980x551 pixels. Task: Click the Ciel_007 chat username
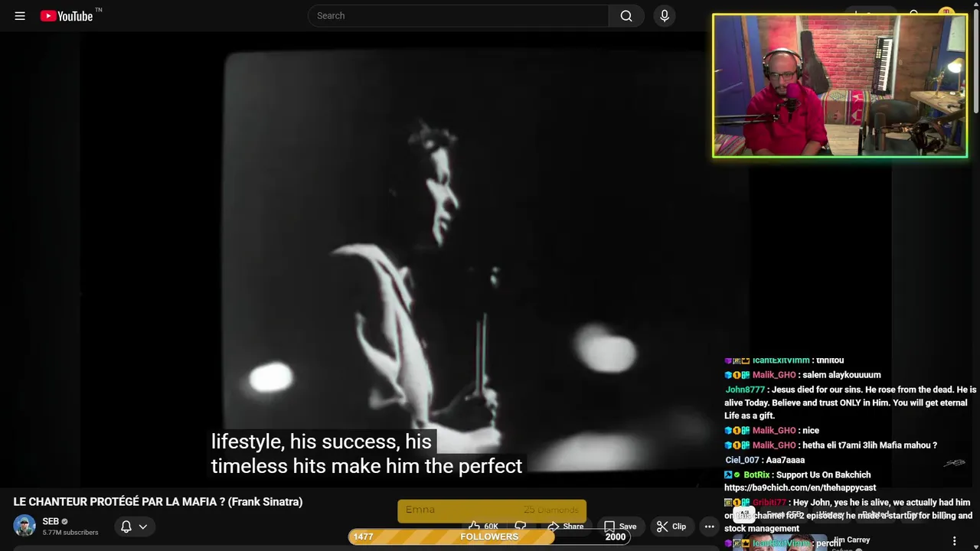coord(742,460)
